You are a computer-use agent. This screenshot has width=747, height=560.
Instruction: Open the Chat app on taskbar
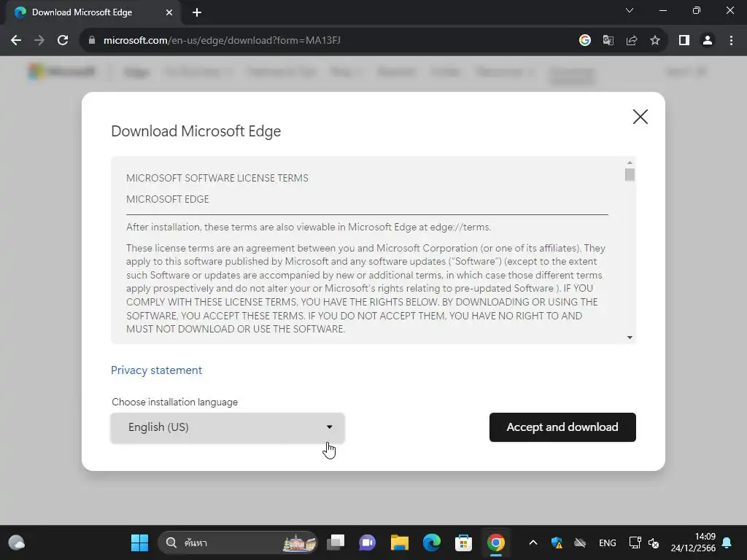[x=368, y=542]
